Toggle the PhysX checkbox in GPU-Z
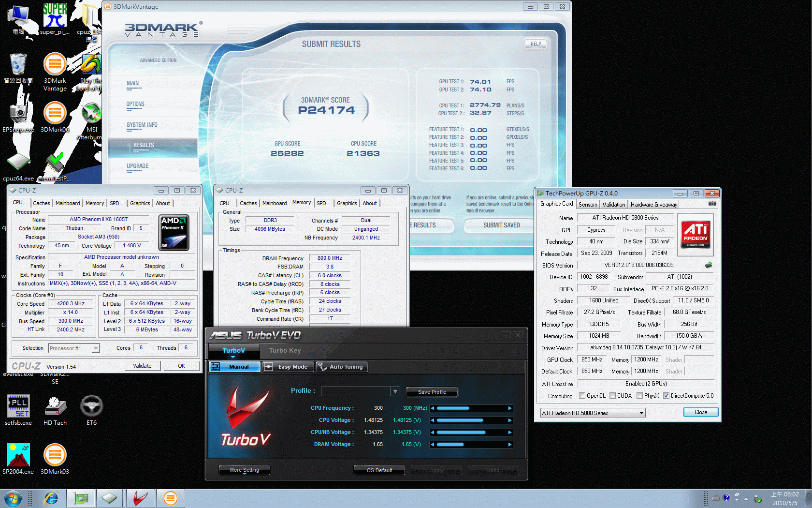The width and height of the screenshot is (812, 508). point(639,396)
